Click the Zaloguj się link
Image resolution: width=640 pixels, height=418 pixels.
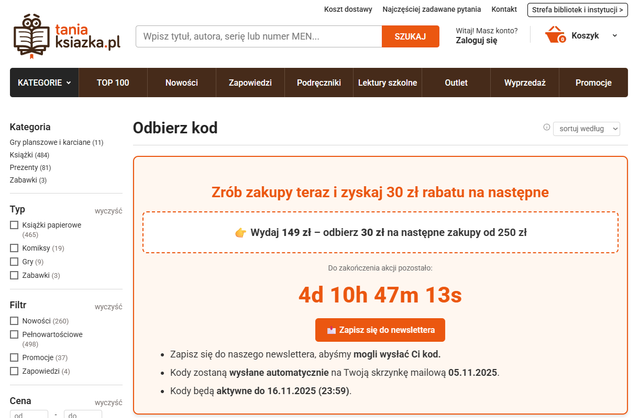point(476,42)
